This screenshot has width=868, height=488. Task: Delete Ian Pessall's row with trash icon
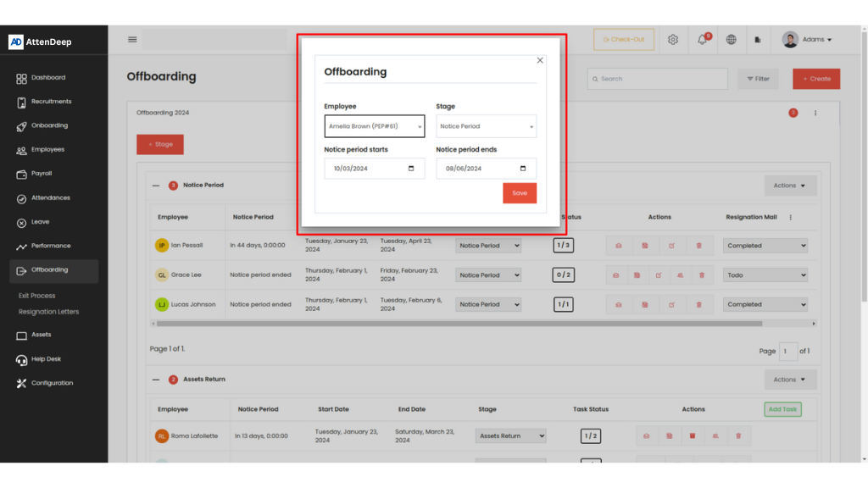(699, 246)
